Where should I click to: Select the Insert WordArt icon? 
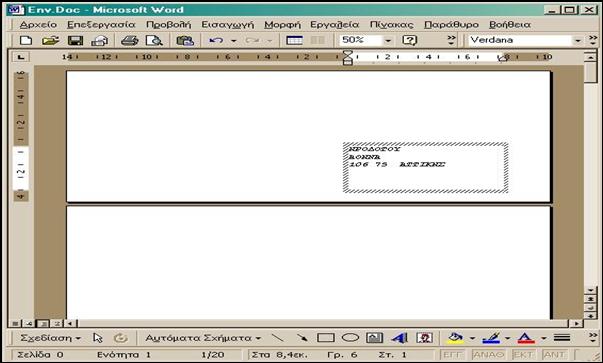[x=400, y=338]
